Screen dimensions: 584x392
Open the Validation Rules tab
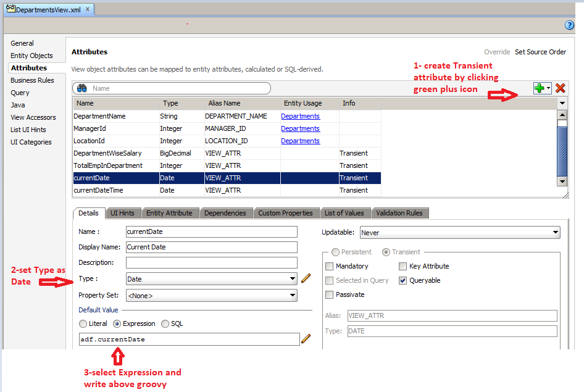[x=399, y=212]
